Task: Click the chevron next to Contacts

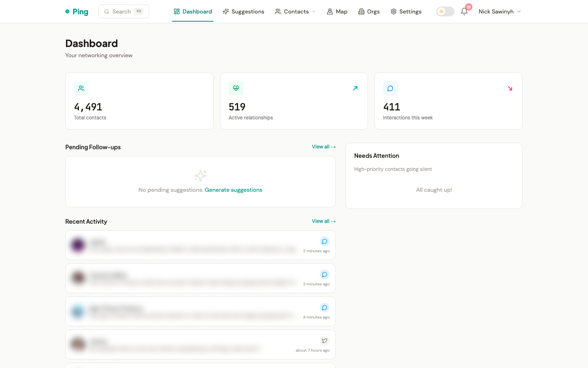Action: point(314,11)
